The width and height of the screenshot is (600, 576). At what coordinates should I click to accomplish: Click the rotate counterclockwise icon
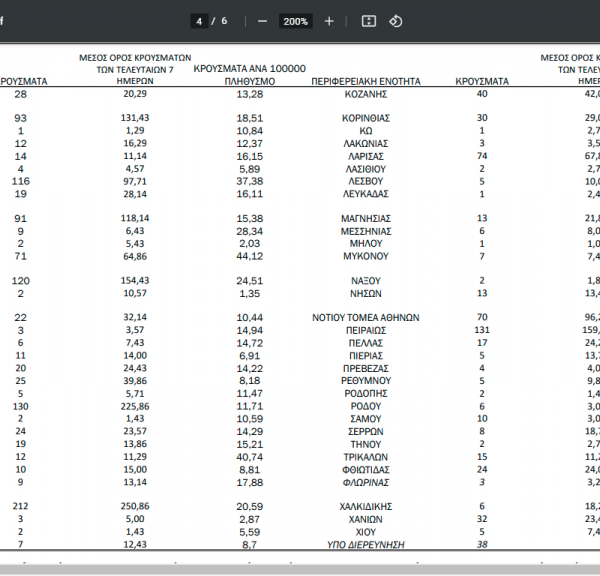396,21
